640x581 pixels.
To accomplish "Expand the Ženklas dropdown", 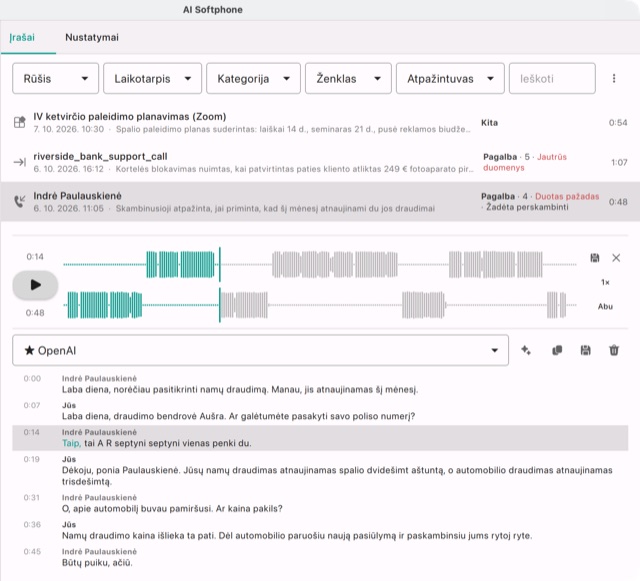I will (348, 78).
